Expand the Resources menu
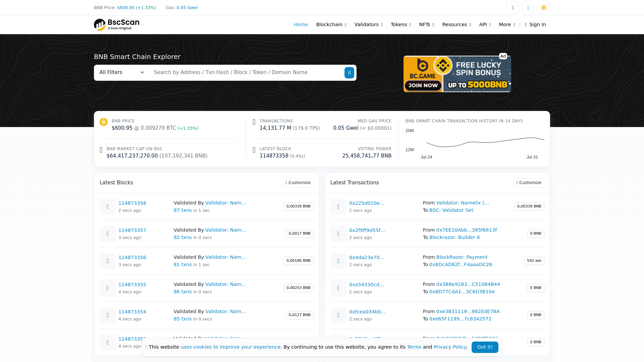This screenshot has width=644, height=362. 457,24
